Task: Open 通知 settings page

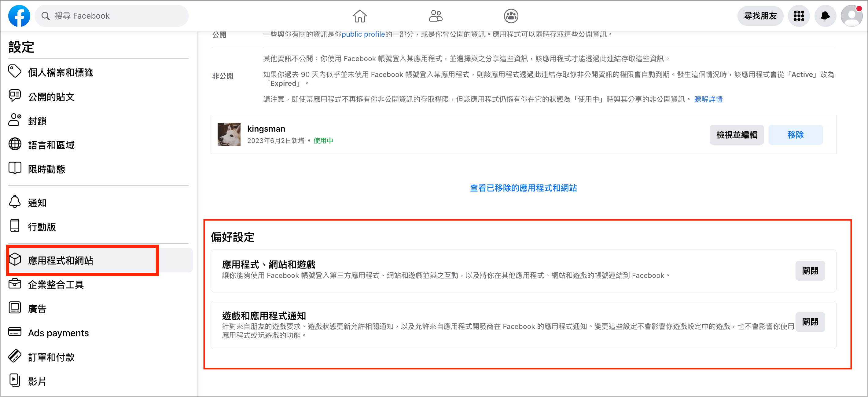Action: pos(98,202)
